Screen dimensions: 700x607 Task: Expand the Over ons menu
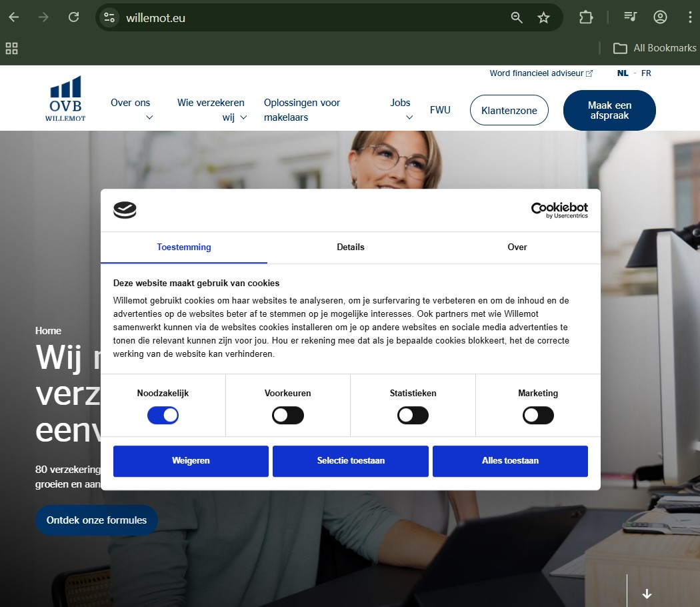[x=131, y=109]
